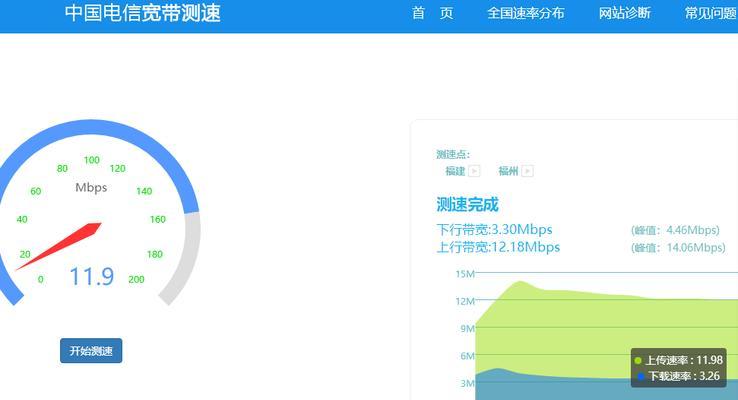The image size is (738, 400).
Task: Open the 首页 menu item
Action: tap(433, 13)
